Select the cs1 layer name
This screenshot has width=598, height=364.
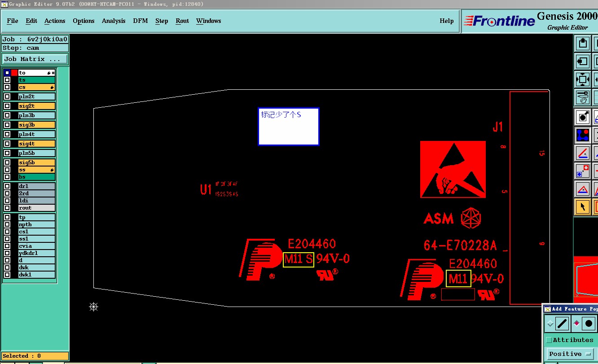[37, 232]
